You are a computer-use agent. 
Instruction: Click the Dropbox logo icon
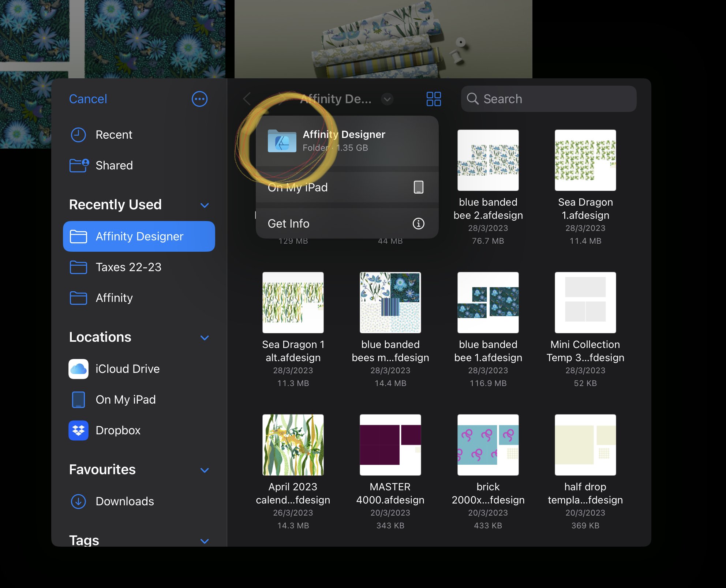[78, 430]
